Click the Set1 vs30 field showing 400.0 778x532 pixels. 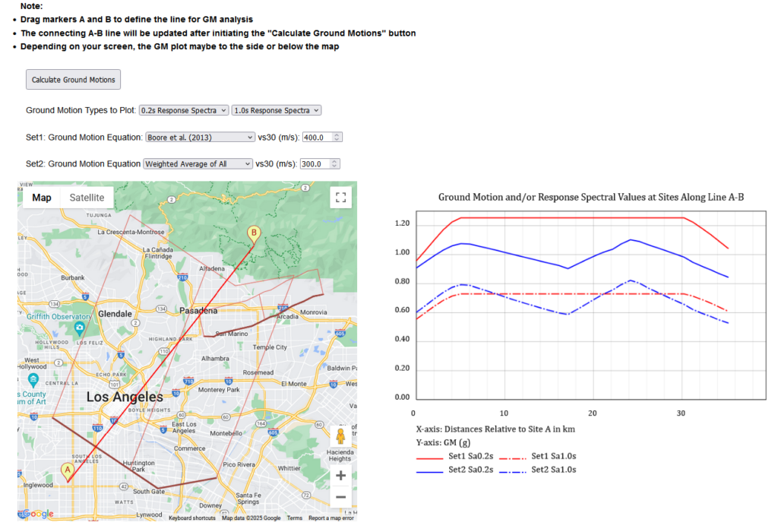coord(322,138)
